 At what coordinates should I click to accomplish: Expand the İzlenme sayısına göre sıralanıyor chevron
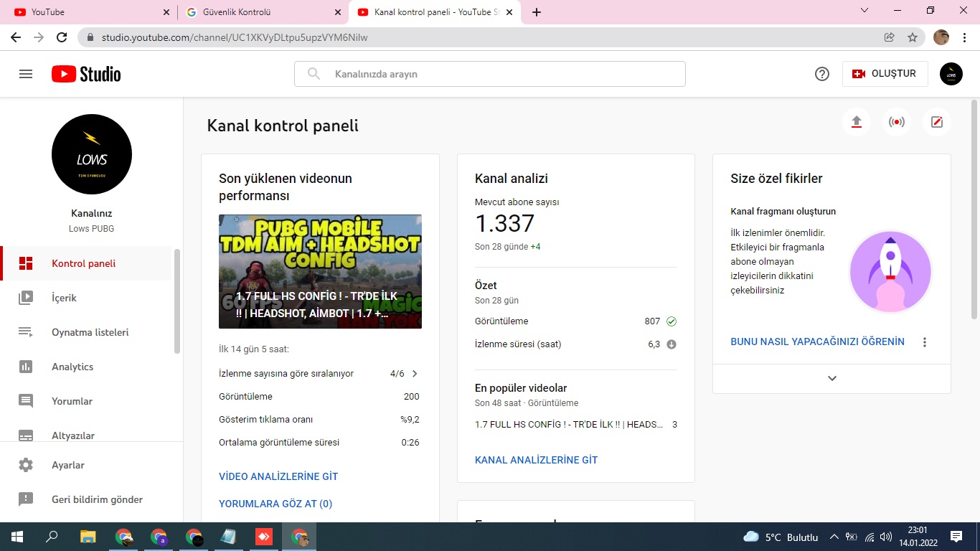tap(415, 374)
